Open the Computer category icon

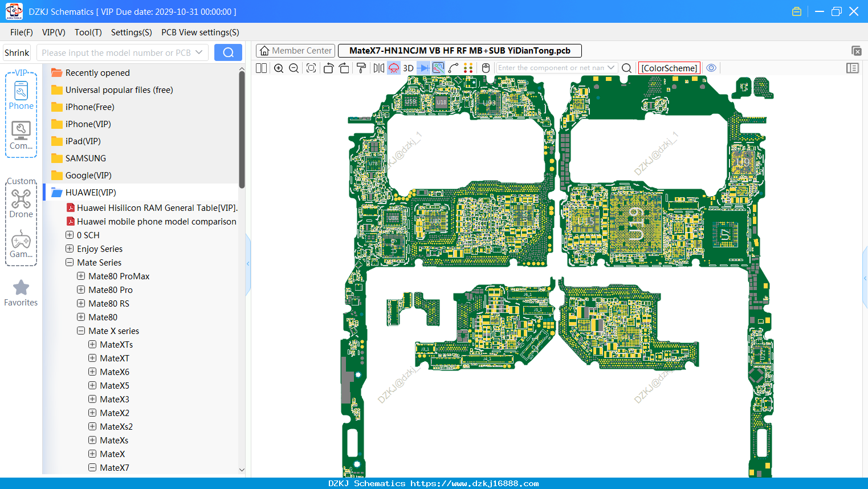click(21, 136)
